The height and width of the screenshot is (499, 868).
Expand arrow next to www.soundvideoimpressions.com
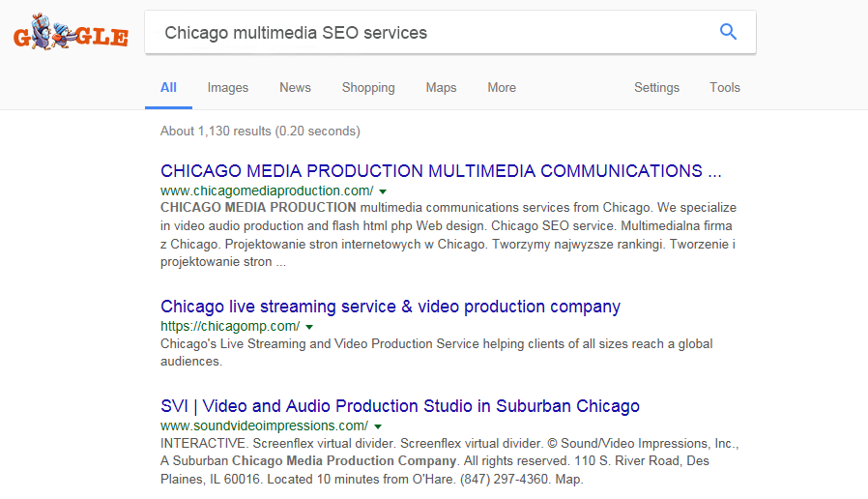point(378,426)
